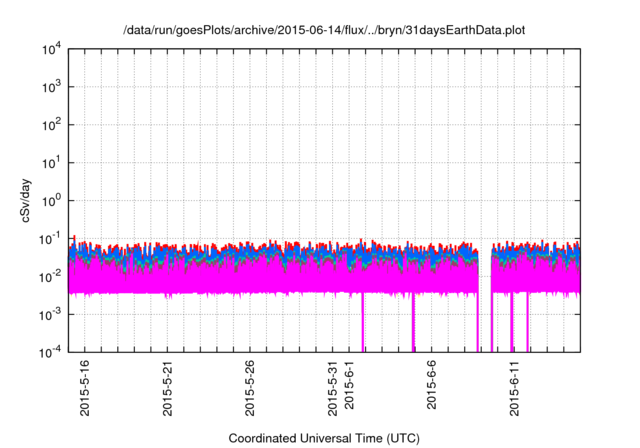
Task: Click the white data gap after 2015-6-6
Action: click(x=485, y=300)
